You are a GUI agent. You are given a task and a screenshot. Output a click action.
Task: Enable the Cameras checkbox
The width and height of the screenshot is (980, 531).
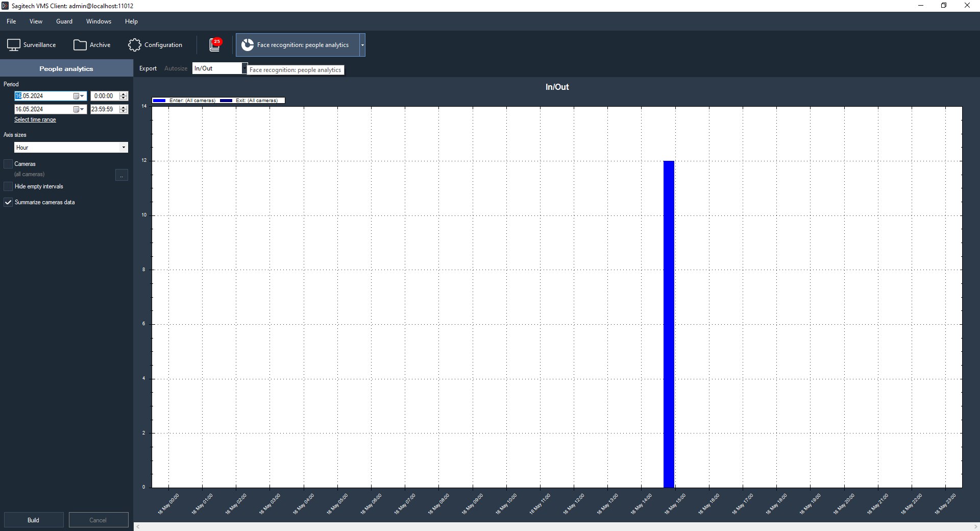[8, 164]
